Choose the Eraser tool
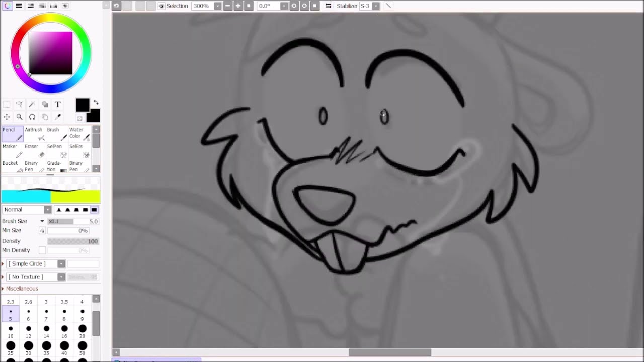 35,150
